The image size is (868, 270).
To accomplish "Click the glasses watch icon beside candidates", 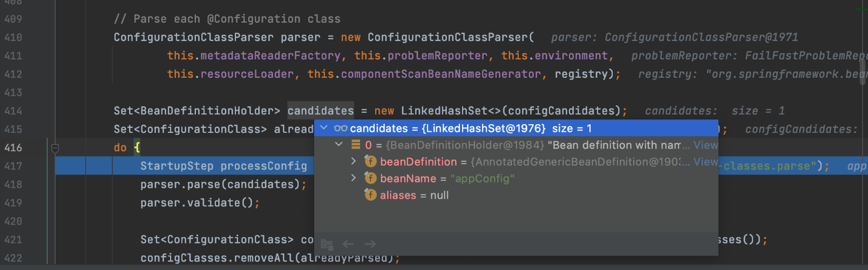I will pyautogui.click(x=340, y=129).
